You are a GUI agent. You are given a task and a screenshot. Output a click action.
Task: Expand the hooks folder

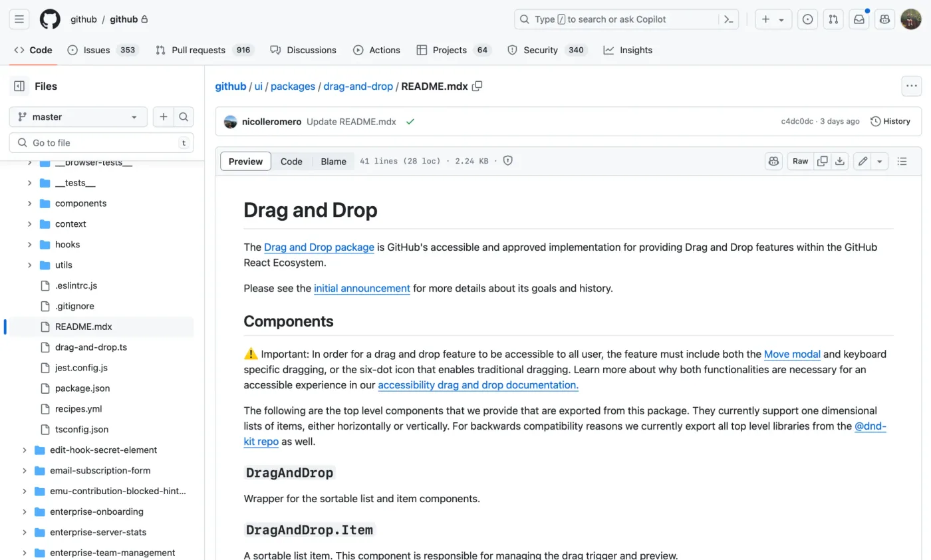(29, 245)
